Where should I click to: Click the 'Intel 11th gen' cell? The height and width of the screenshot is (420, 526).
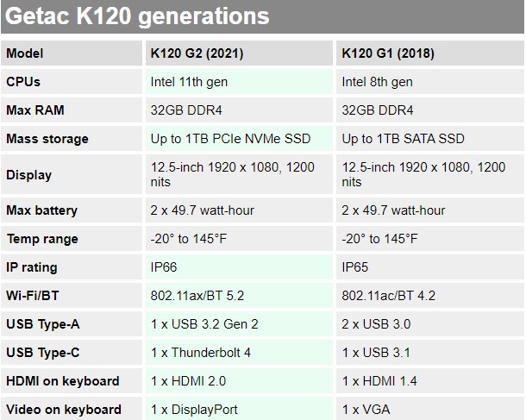click(189, 82)
